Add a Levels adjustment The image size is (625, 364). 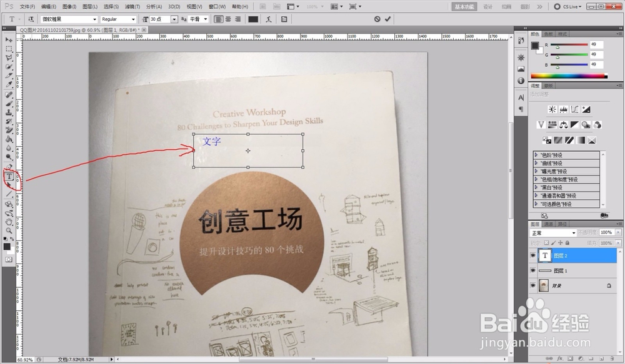click(x=563, y=109)
